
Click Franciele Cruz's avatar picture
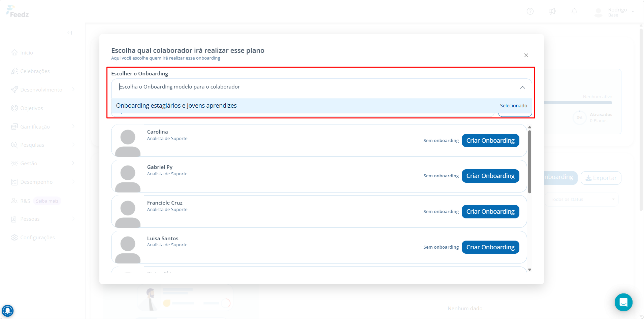[128, 214]
